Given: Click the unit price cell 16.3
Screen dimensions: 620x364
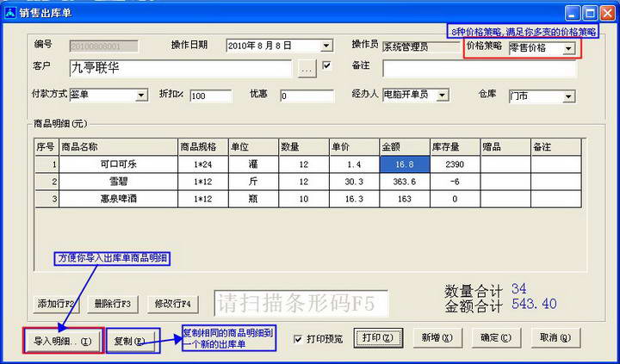Looking at the screenshot, I should [354, 199].
